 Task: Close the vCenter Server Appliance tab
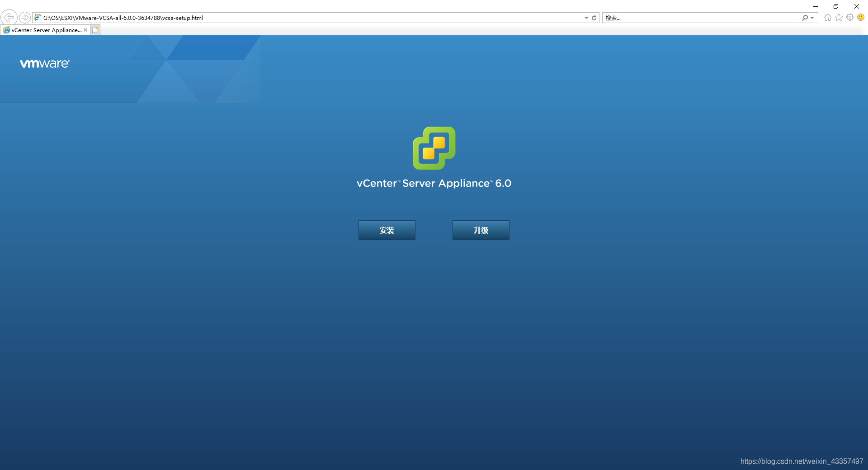(x=85, y=30)
